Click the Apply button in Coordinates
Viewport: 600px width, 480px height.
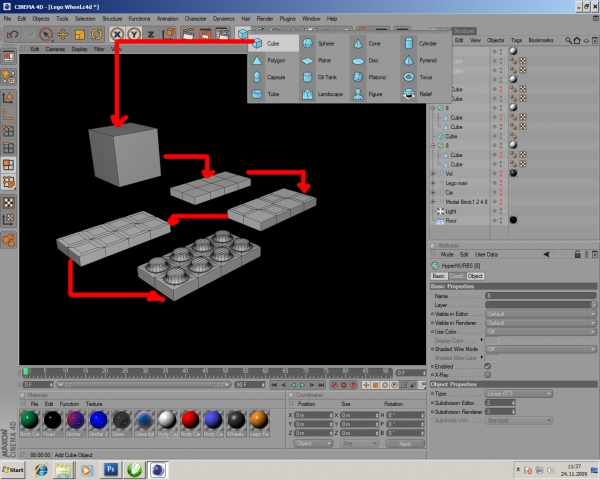405,444
